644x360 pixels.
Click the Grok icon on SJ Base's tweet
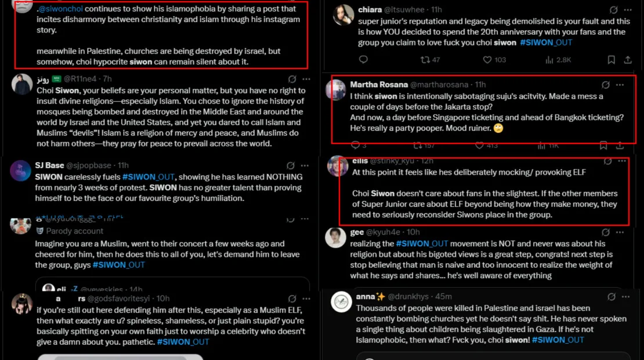(291, 165)
